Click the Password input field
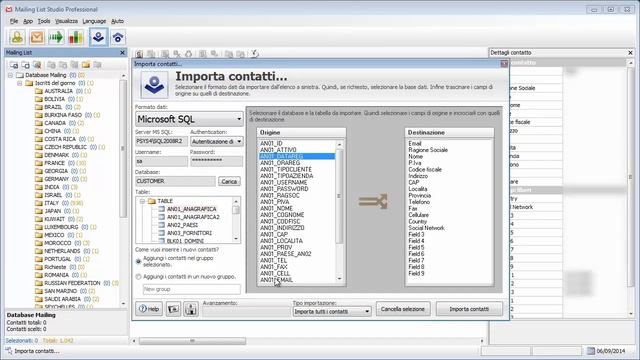Viewport: 640px width, 360px height. [216, 161]
